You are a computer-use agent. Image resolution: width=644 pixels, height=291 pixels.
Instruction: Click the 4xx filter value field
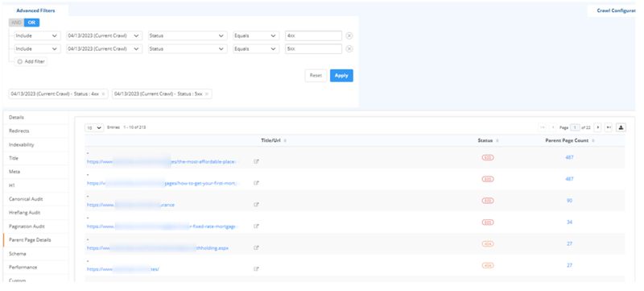[314, 35]
